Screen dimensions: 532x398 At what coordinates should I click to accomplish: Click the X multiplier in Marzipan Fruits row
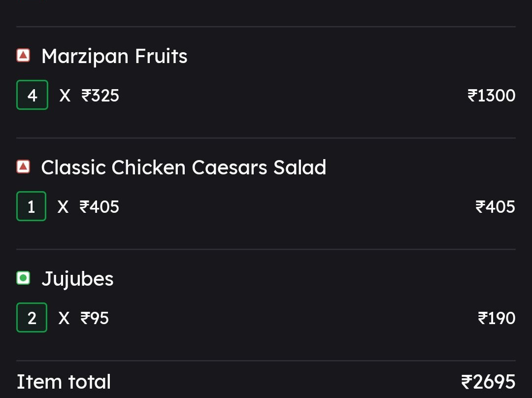(x=65, y=96)
